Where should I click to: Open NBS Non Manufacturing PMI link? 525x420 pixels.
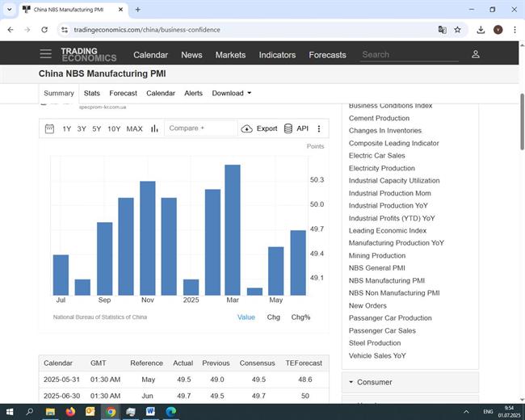394,292
